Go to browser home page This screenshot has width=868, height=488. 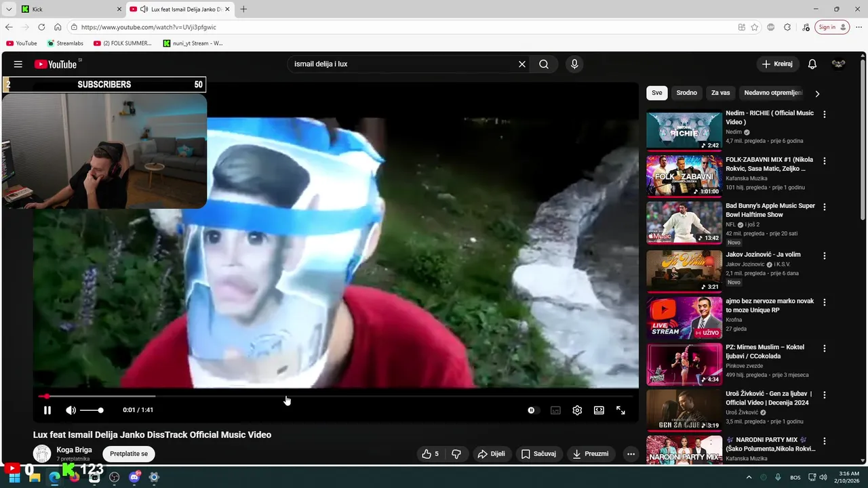pyautogui.click(x=58, y=27)
